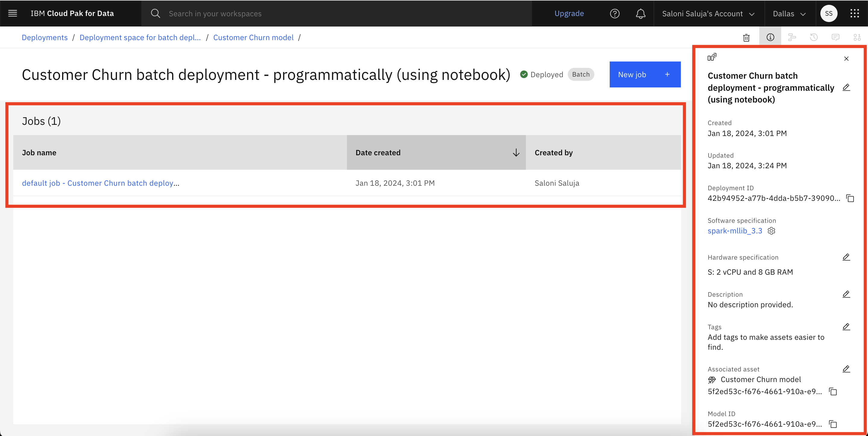
Task: Open the Deployments breadcrumb link
Action: tap(45, 37)
